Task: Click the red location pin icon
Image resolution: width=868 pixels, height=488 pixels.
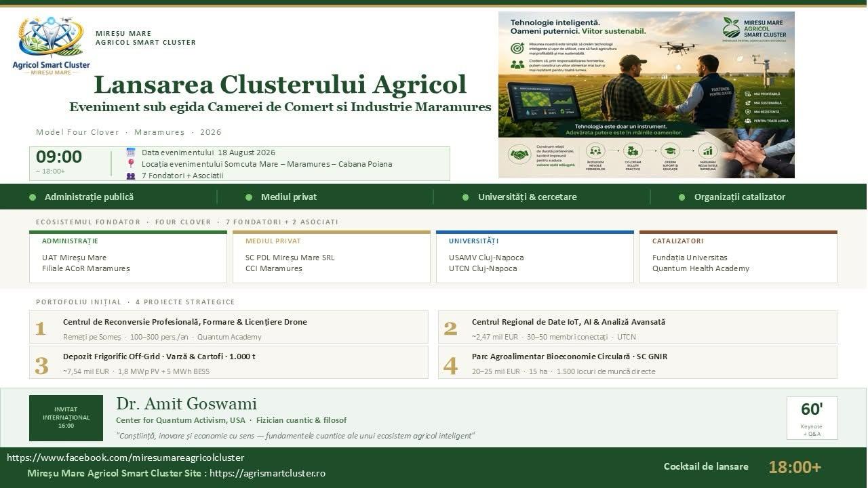Action: click(131, 164)
